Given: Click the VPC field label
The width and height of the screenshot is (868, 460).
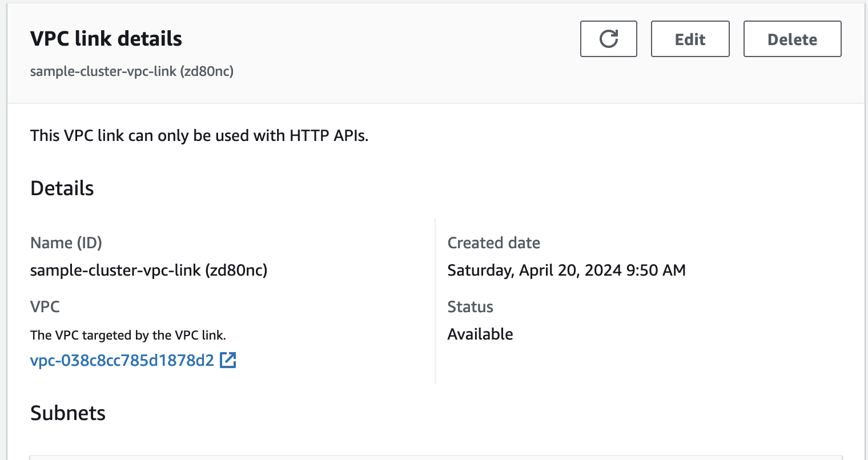Looking at the screenshot, I should click(45, 306).
